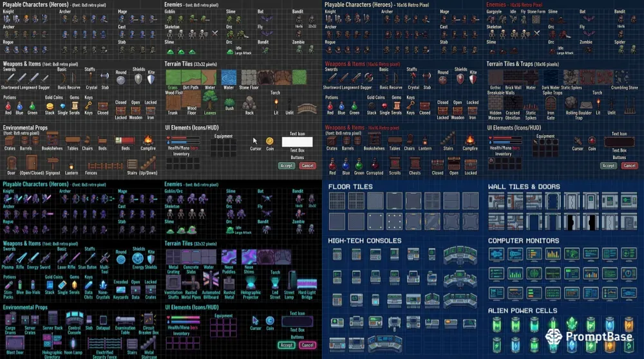The width and height of the screenshot is (644, 359).
Task: Click Accept button in the gothic sheet
Action: click(x=609, y=166)
